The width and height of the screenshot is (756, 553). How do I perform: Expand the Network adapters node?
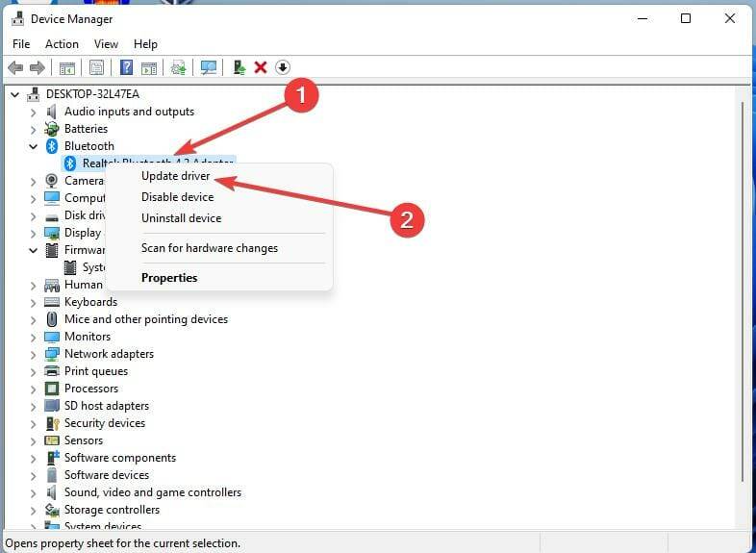point(34,354)
